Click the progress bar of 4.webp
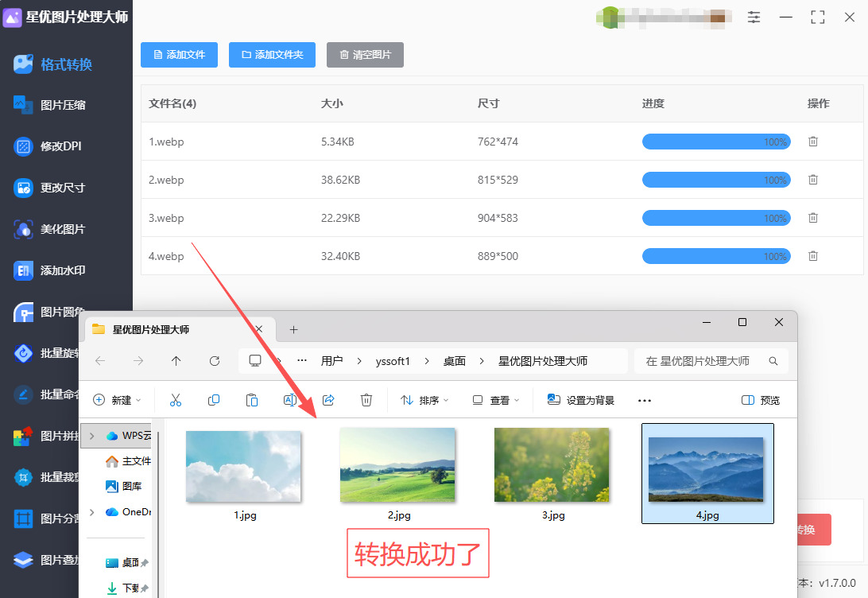868x598 pixels. 716,256
